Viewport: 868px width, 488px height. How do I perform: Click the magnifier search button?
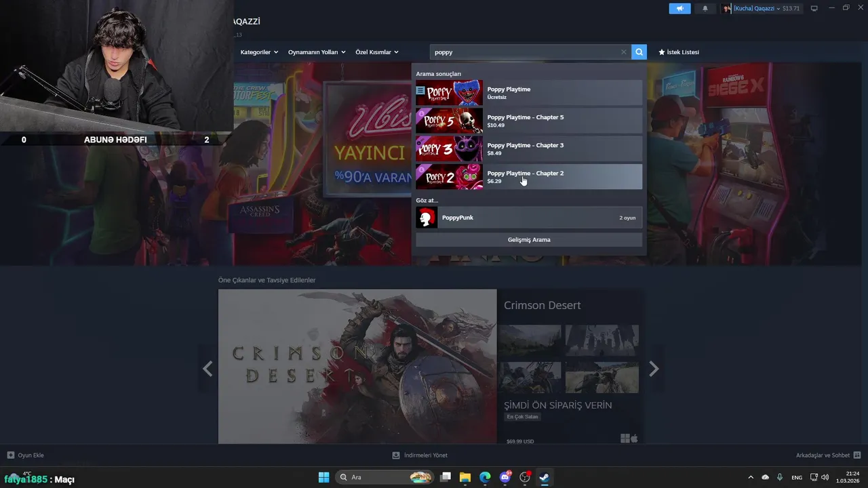(639, 52)
